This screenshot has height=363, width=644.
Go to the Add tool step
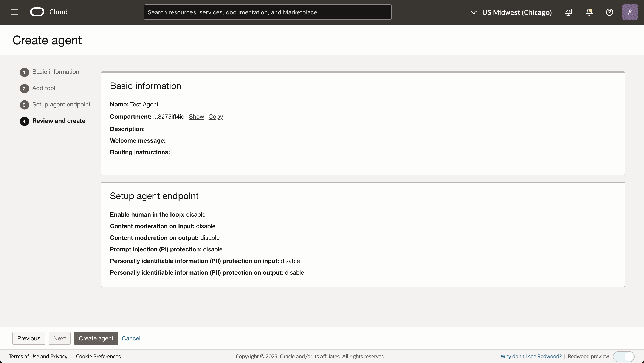[x=43, y=88]
